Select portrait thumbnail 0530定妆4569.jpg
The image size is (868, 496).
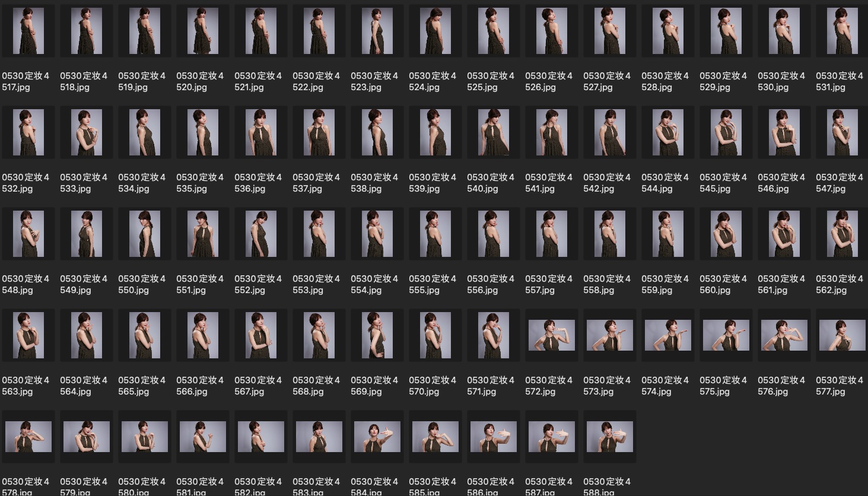pyautogui.click(x=377, y=336)
